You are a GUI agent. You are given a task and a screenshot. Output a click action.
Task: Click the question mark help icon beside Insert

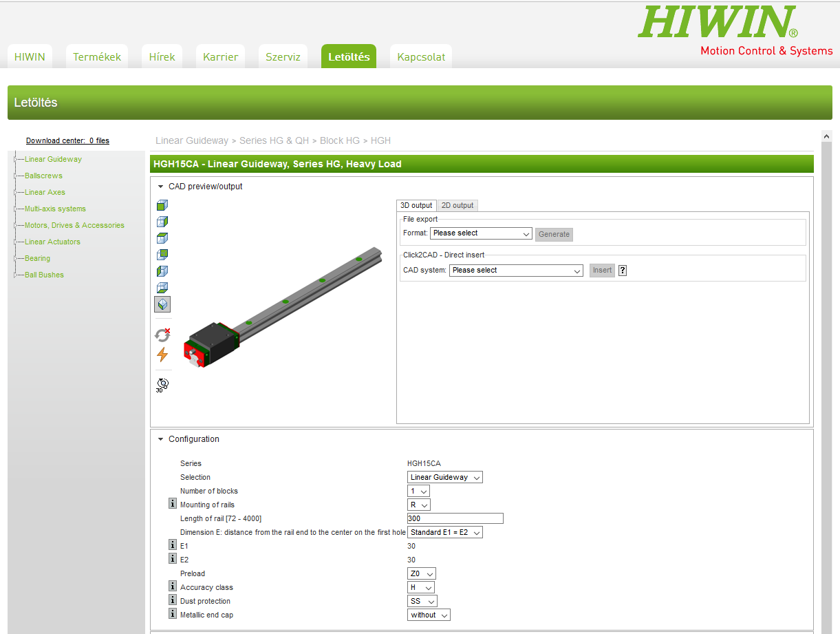[x=623, y=271]
